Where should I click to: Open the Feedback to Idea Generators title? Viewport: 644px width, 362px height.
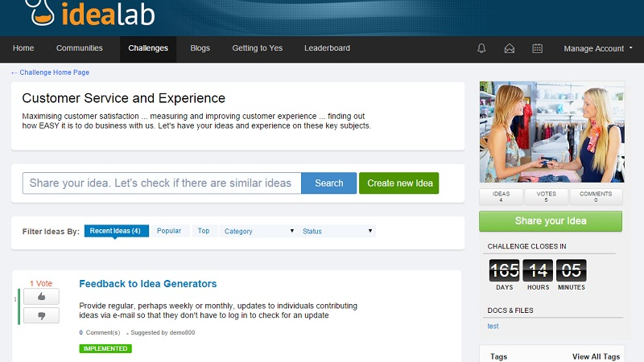point(148,284)
